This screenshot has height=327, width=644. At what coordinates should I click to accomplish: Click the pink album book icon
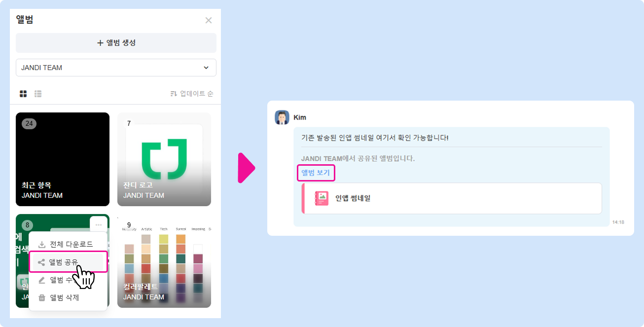[x=322, y=198]
